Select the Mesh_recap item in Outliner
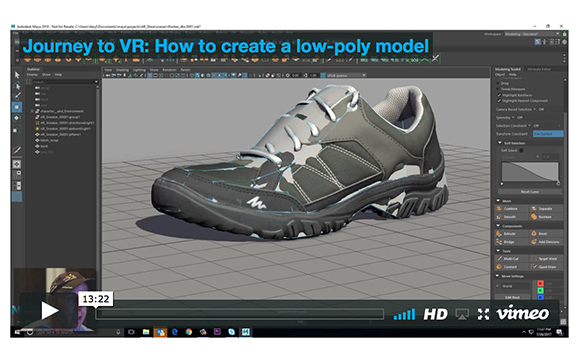Screen dimensions: 580x363 47,140
